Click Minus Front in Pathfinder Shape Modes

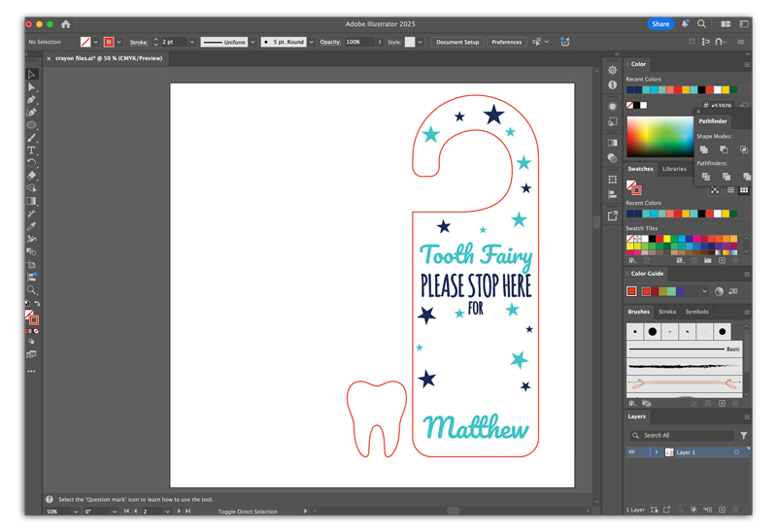pos(724,150)
